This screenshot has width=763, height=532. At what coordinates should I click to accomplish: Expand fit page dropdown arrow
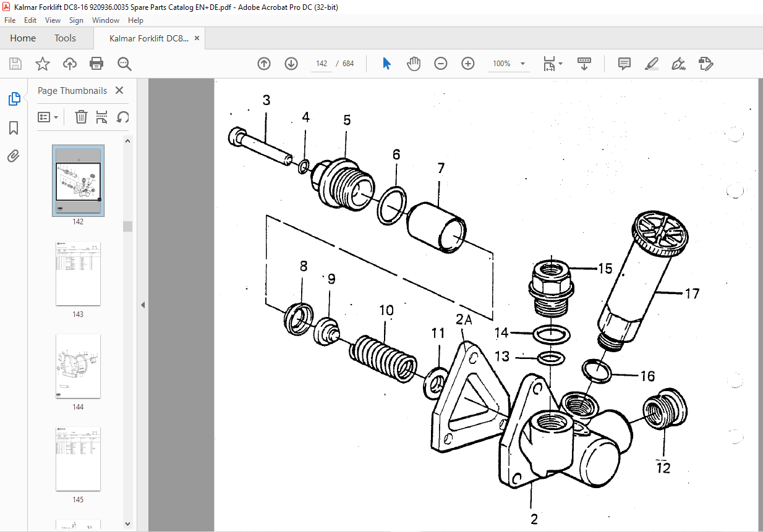(x=561, y=64)
